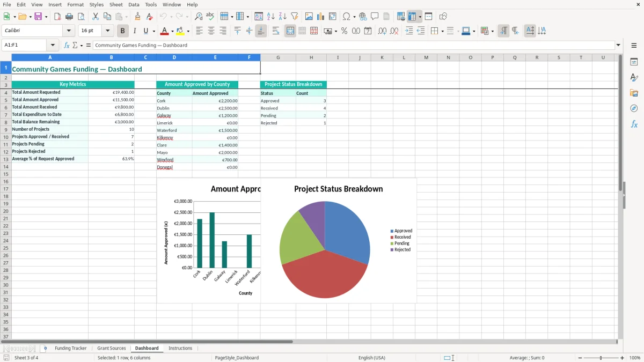Sort ascending with the A-Z icon
Image resolution: width=644 pixels, height=362 pixels.
coord(270,17)
